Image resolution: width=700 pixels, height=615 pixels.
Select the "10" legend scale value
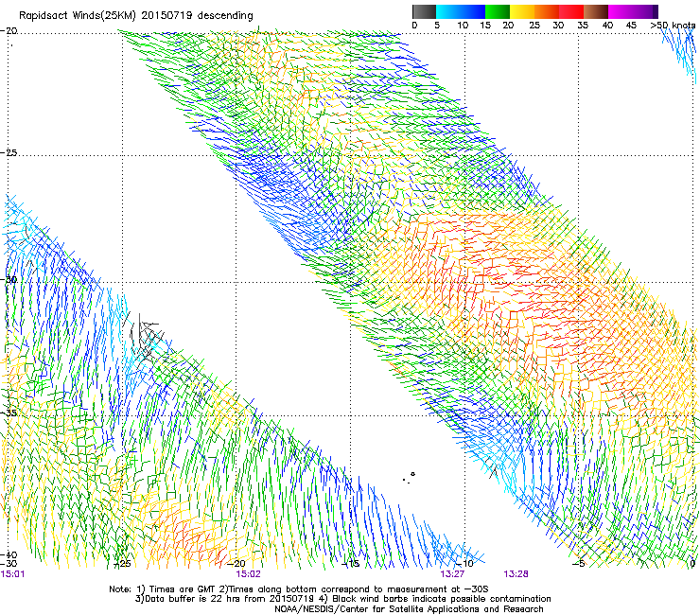(463, 26)
